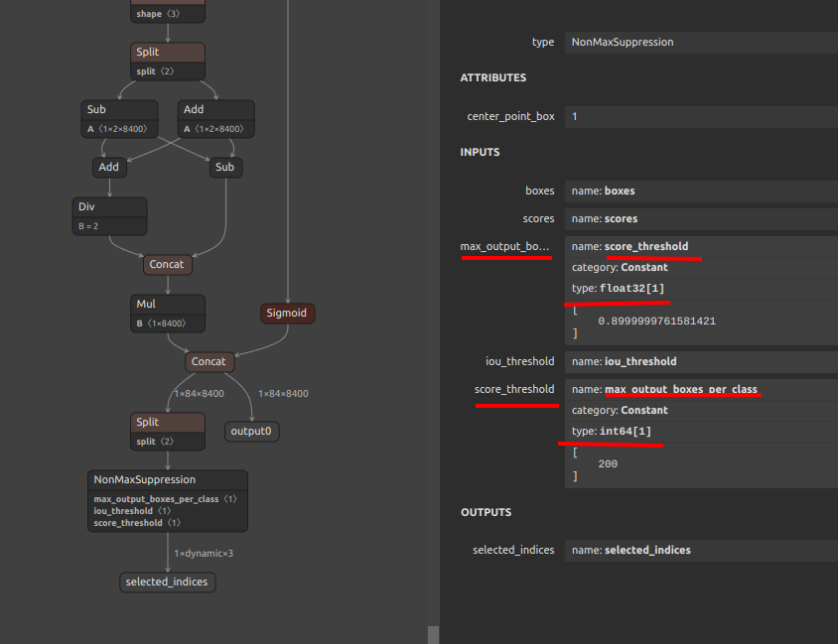This screenshot has width=838, height=644.
Task: Click the shape ⟨3⟩ node at top
Action: click(167, 12)
